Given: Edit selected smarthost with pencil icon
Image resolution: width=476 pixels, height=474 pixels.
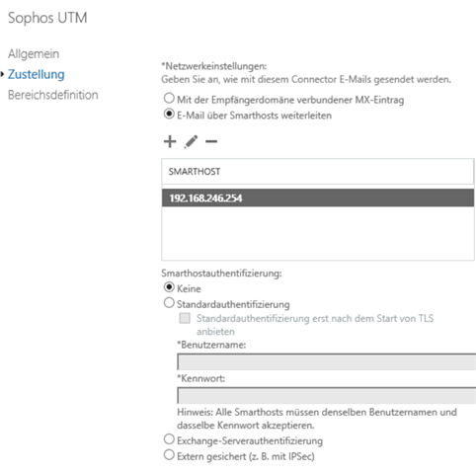Looking at the screenshot, I should (x=191, y=141).
